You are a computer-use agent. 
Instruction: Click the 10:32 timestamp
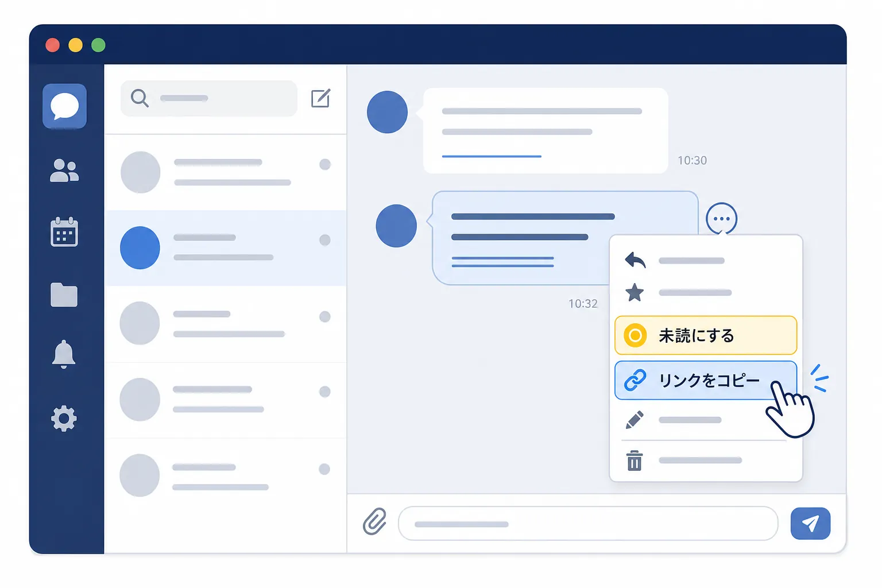[583, 304]
